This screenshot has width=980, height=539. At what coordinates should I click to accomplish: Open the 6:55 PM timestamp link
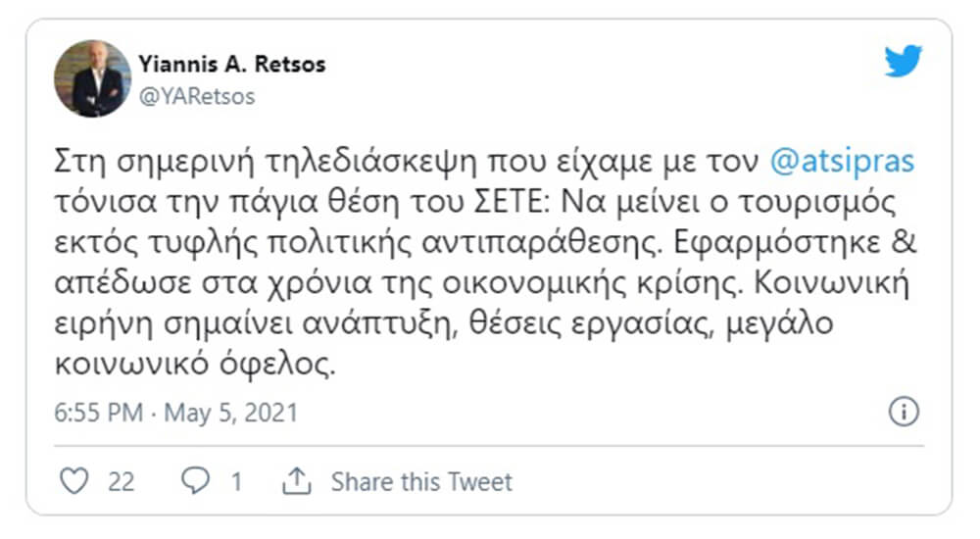click(x=98, y=413)
